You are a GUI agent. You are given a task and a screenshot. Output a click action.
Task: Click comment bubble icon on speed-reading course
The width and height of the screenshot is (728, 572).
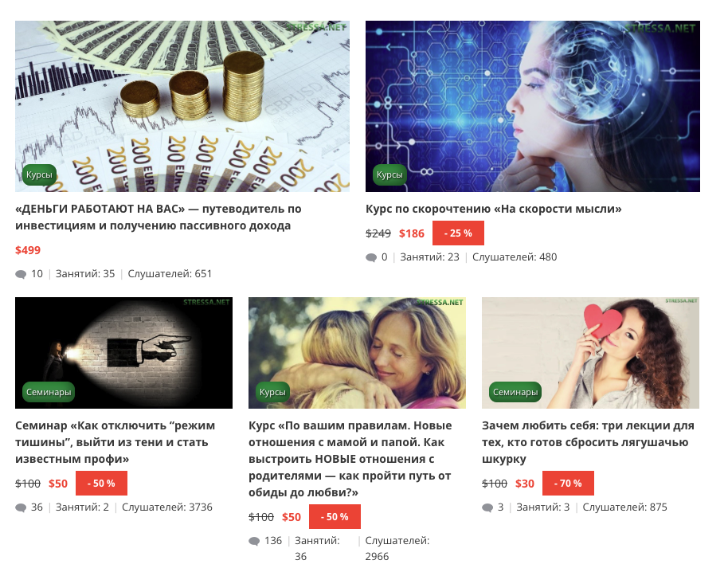(x=371, y=257)
